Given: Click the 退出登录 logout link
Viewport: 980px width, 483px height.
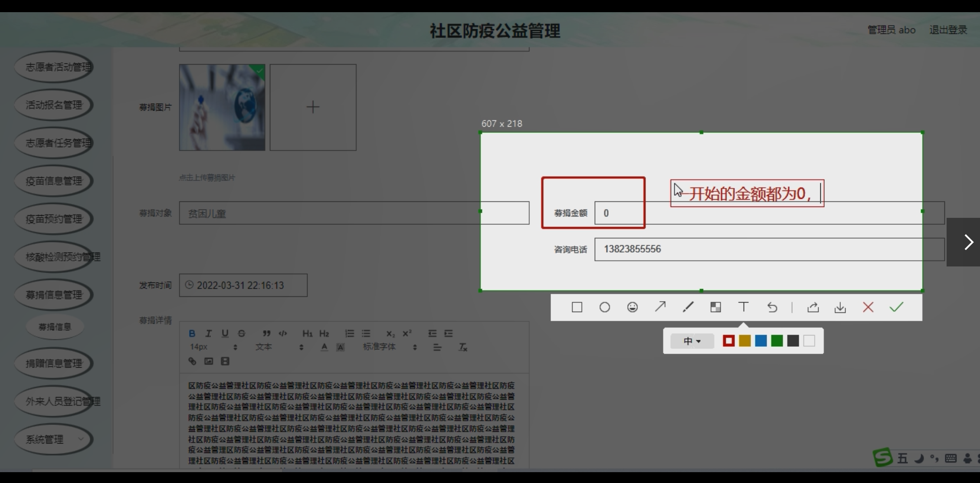Looking at the screenshot, I should tap(948, 30).
